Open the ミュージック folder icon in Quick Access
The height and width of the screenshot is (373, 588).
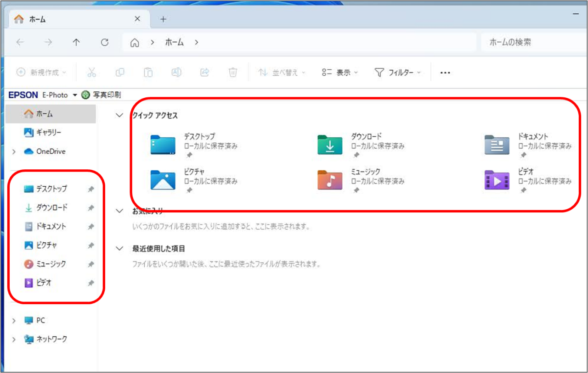(x=330, y=179)
